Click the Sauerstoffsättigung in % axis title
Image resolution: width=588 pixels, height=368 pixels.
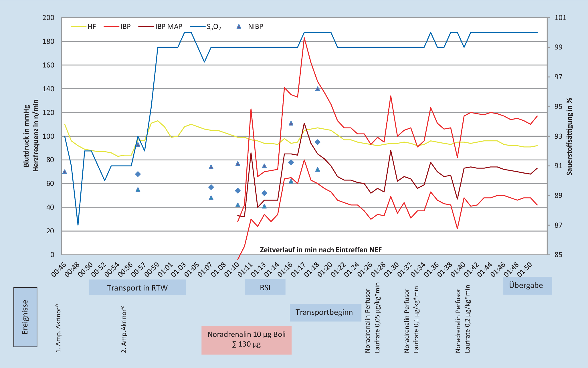[x=569, y=136]
